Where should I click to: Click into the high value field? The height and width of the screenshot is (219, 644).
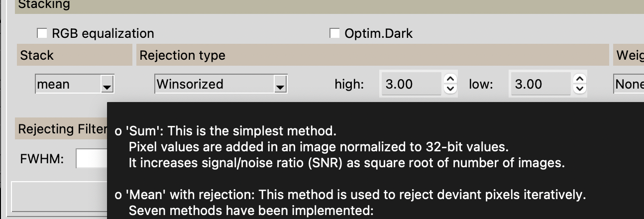tap(411, 84)
